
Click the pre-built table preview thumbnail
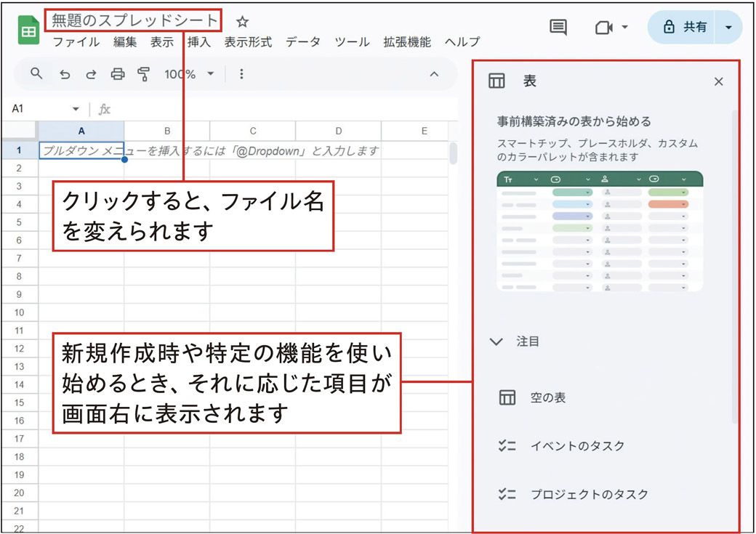pyautogui.click(x=600, y=231)
